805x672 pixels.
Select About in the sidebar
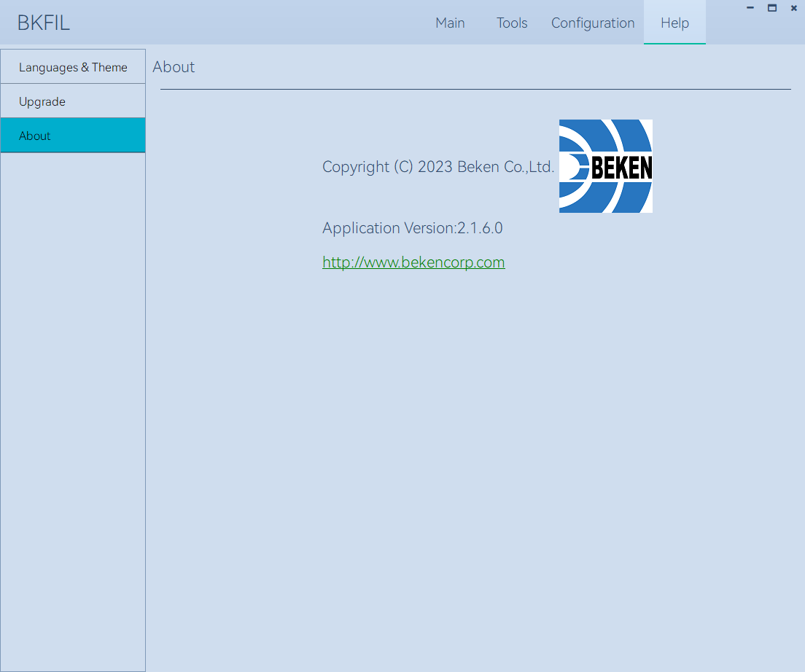point(73,136)
